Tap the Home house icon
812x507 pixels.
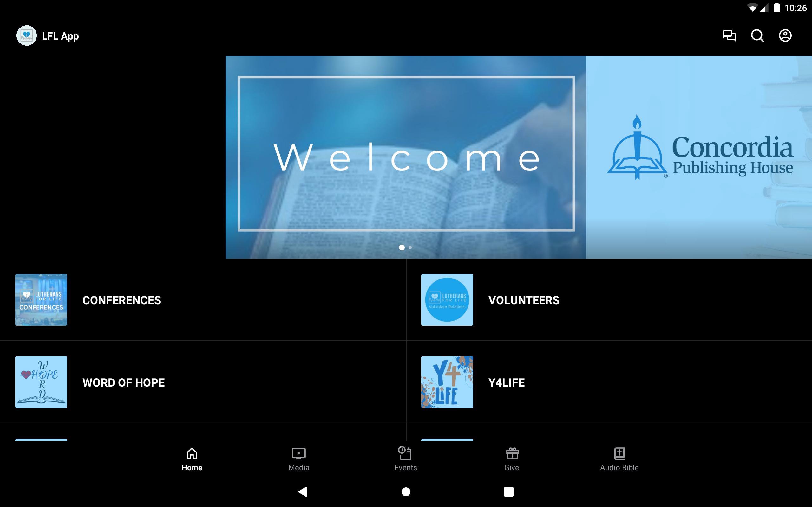(x=192, y=453)
